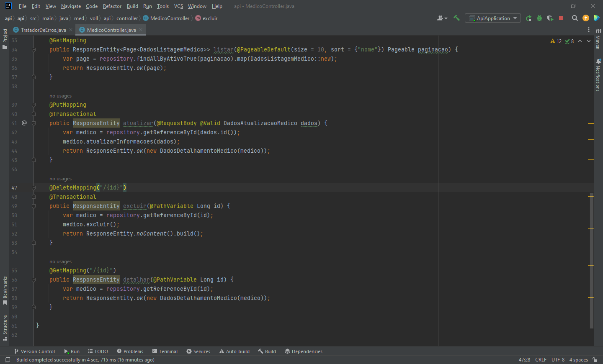Open the File menu

click(23, 6)
